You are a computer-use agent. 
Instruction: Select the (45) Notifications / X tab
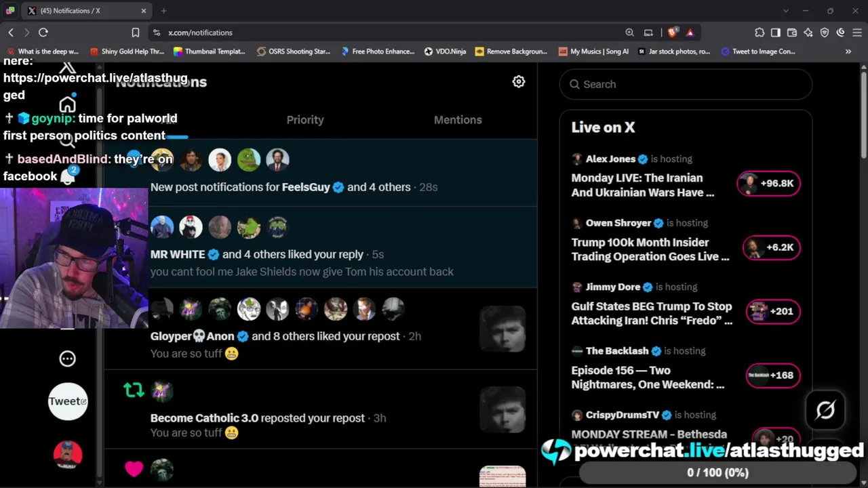[x=86, y=11]
